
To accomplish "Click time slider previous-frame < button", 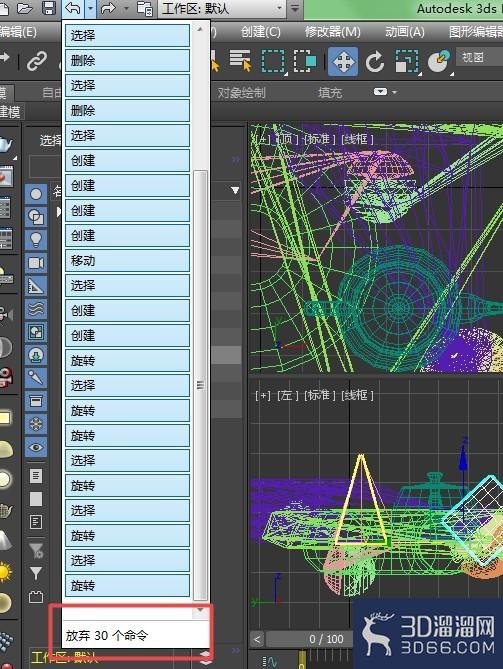I will tap(257, 639).
